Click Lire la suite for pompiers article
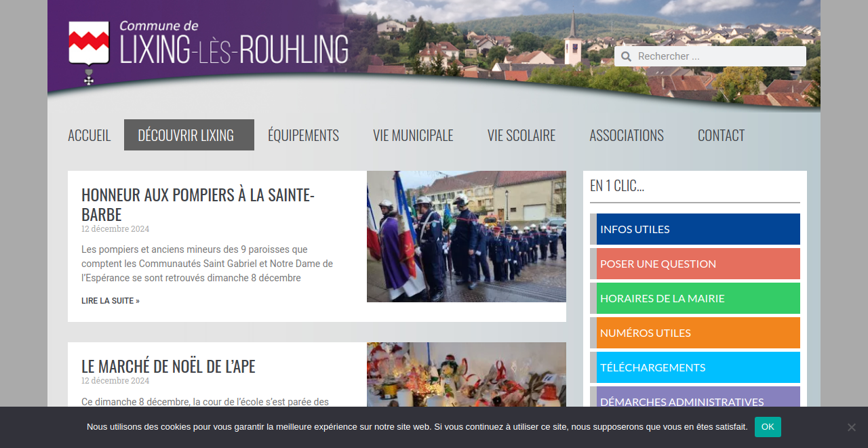Screen dimensions: 868x448 click(x=111, y=301)
